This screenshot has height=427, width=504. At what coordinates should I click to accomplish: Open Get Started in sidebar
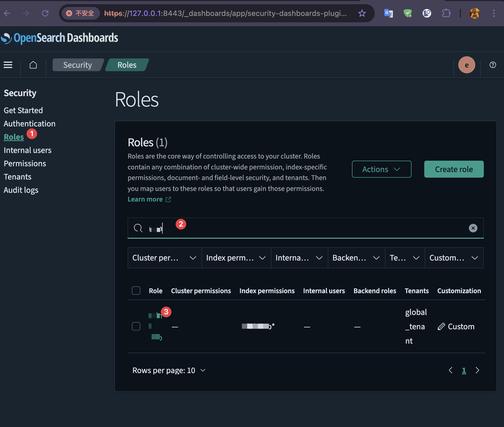point(23,110)
